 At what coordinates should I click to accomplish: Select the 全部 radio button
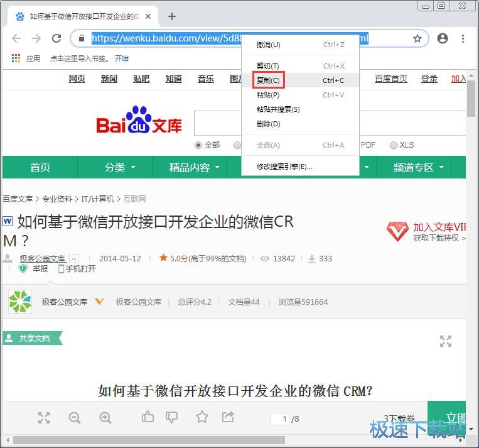(x=198, y=145)
